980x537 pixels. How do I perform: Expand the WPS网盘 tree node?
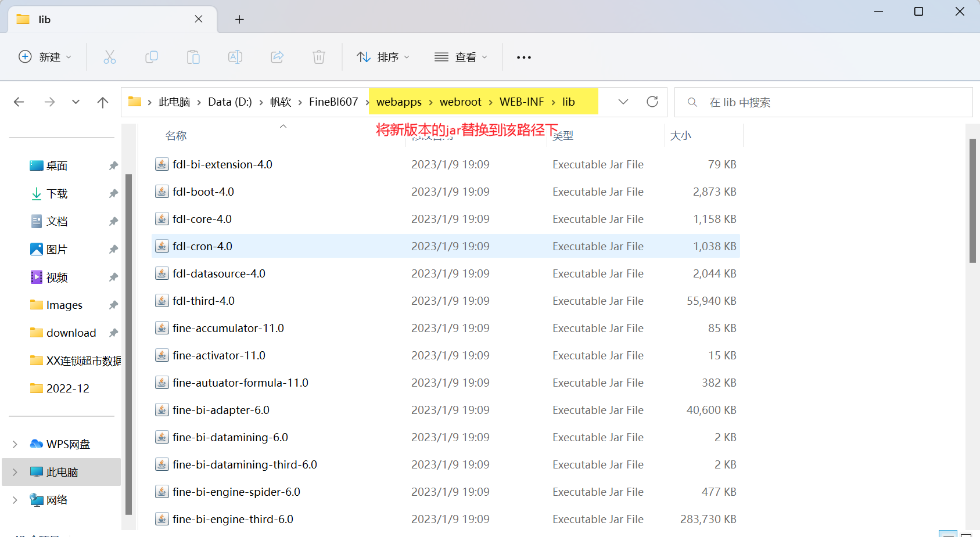click(x=15, y=444)
